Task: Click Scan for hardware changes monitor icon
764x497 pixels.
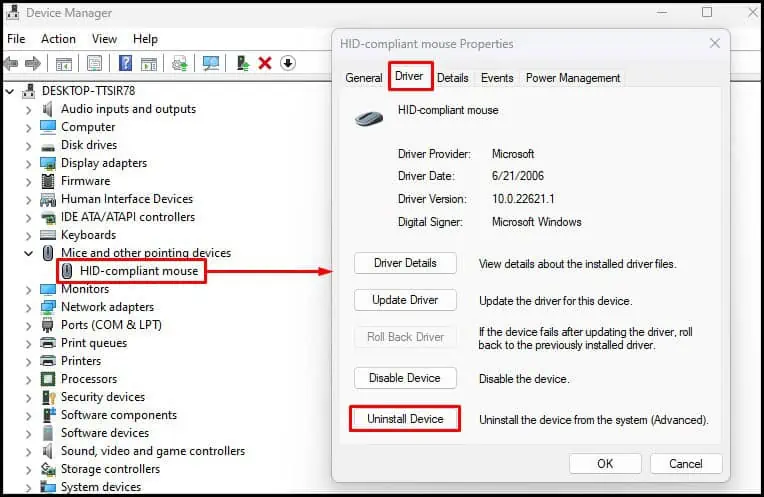Action: [x=211, y=63]
